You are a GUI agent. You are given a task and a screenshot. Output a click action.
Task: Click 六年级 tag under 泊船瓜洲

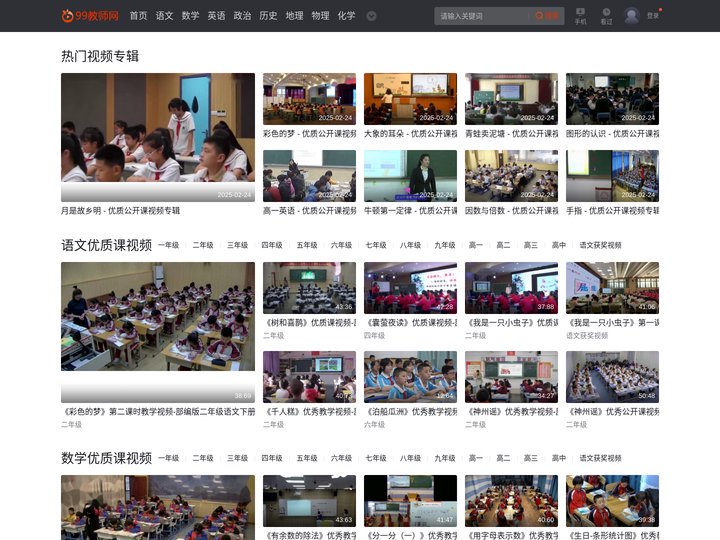[374, 425]
